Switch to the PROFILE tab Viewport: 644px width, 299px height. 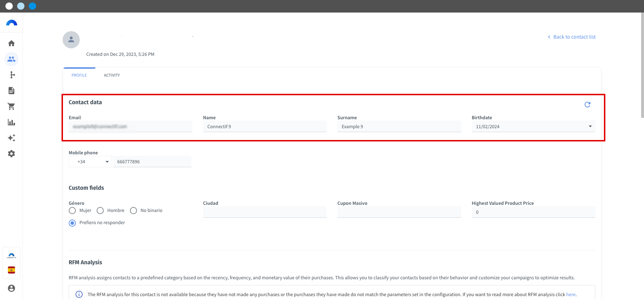point(79,75)
